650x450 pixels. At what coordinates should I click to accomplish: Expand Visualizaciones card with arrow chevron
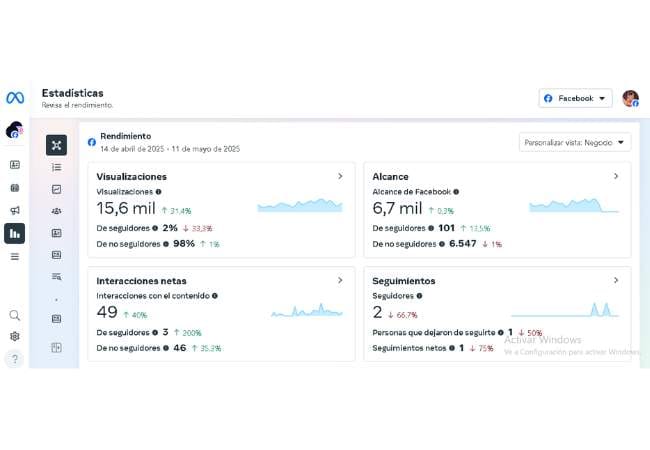tap(340, 176)
